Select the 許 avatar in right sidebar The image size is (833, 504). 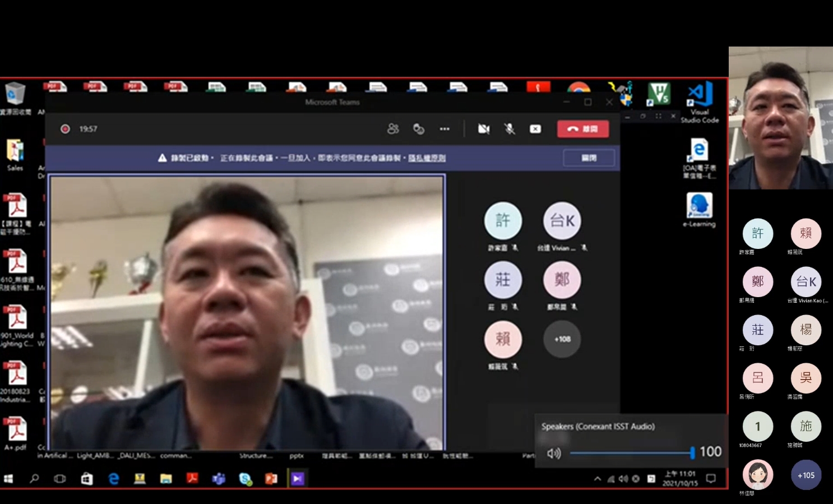[x=758, y=233]
